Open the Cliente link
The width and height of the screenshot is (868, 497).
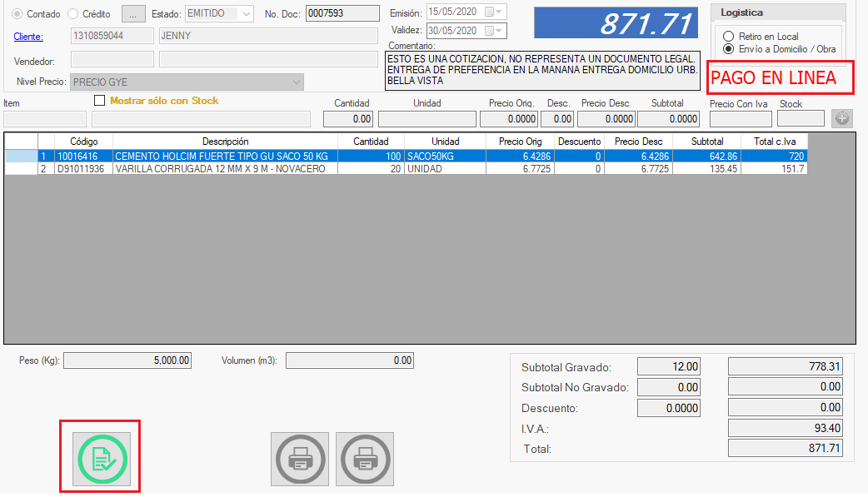28,37
